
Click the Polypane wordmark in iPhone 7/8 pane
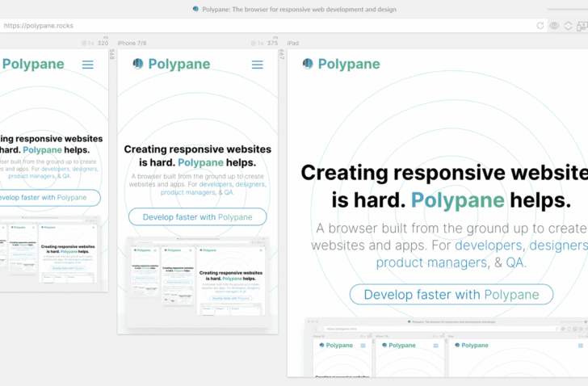[x=179, y=64]
